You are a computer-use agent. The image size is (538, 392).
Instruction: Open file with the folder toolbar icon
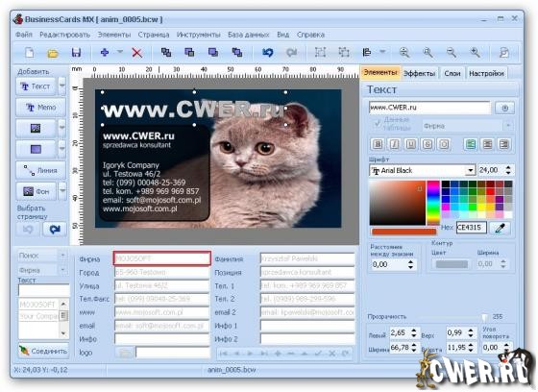click(53, 53)
